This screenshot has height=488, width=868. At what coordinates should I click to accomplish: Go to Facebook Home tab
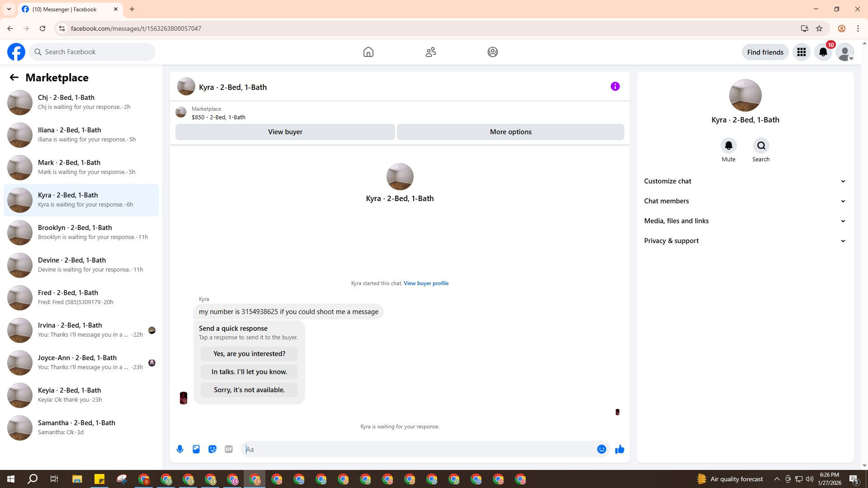[368, 52]
